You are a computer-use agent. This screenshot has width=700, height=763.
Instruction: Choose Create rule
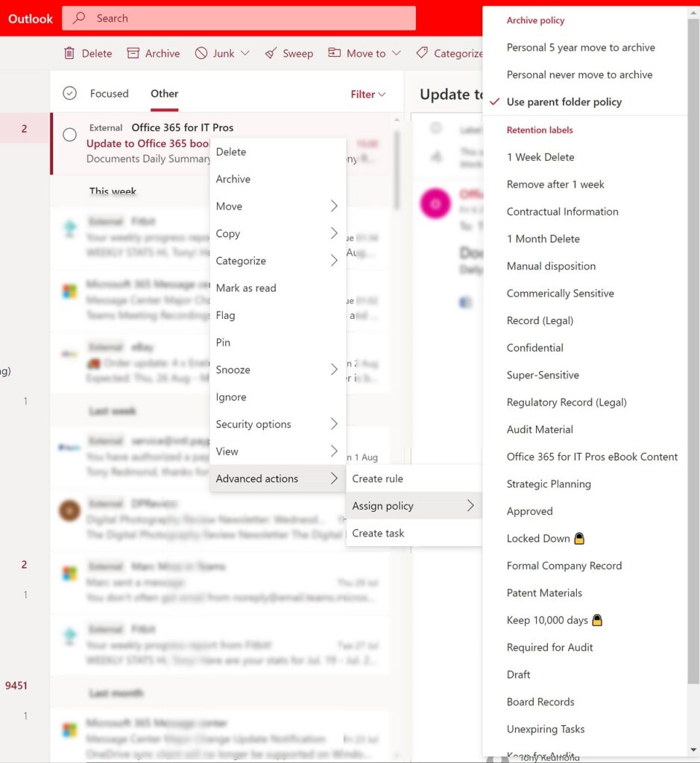coord(414,479)
